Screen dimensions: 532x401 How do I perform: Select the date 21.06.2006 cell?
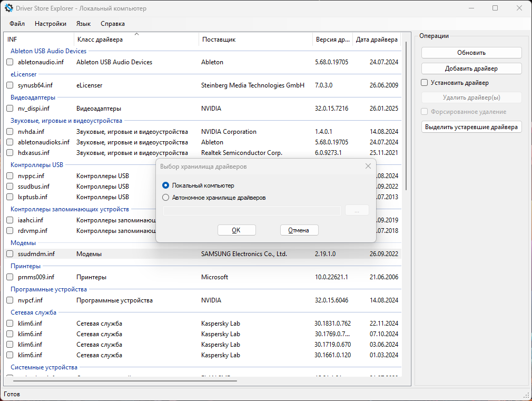384,277
